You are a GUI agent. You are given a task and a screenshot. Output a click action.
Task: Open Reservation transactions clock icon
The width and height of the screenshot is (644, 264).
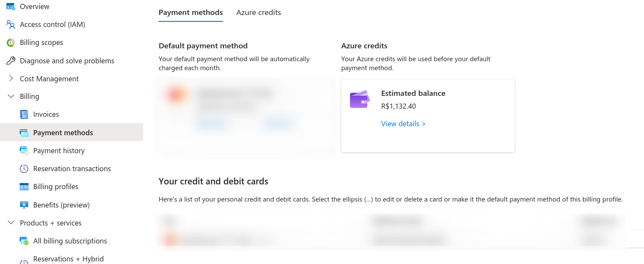pos(24,169)
